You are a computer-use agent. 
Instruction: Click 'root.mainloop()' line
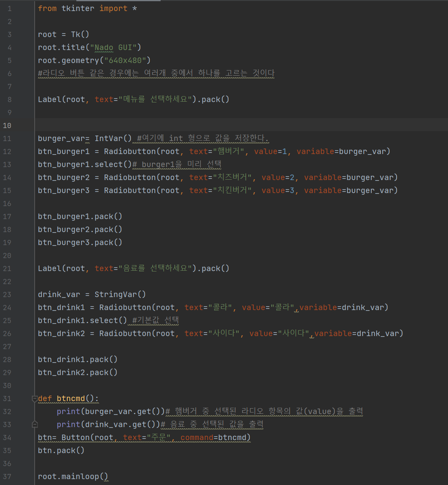(x=73, y=476)
